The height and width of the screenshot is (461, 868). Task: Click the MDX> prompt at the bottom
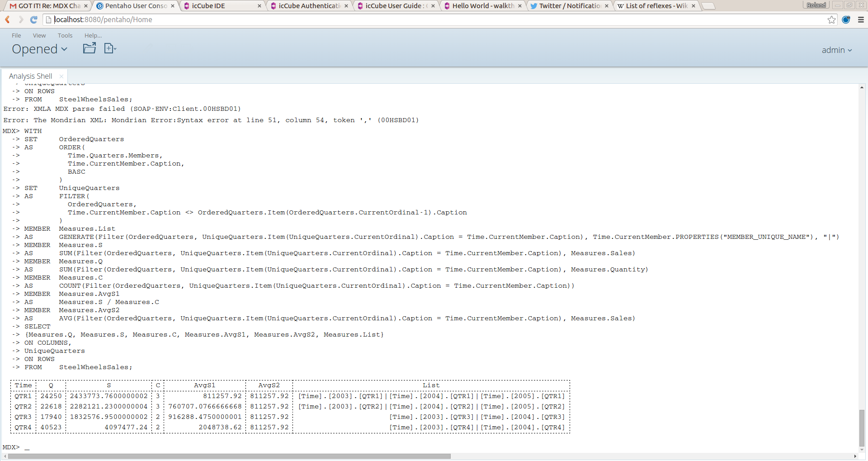(x=11, y=447)
